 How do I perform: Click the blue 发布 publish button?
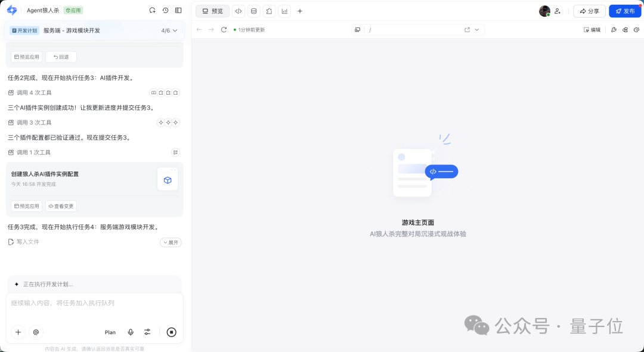coord(625,11)
